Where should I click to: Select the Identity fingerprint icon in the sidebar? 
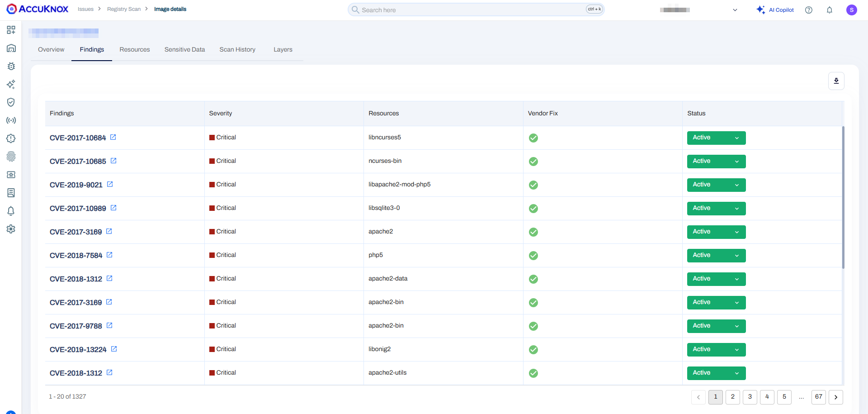(11, 157)
